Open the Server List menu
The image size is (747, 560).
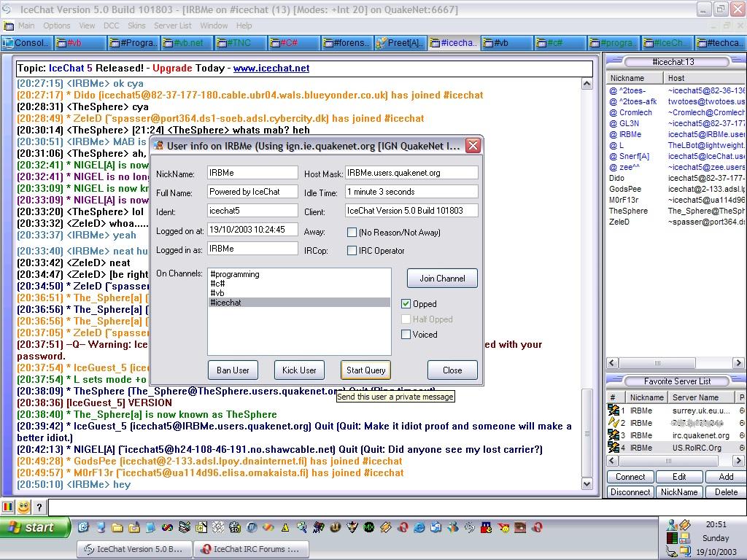coord(172,26)
